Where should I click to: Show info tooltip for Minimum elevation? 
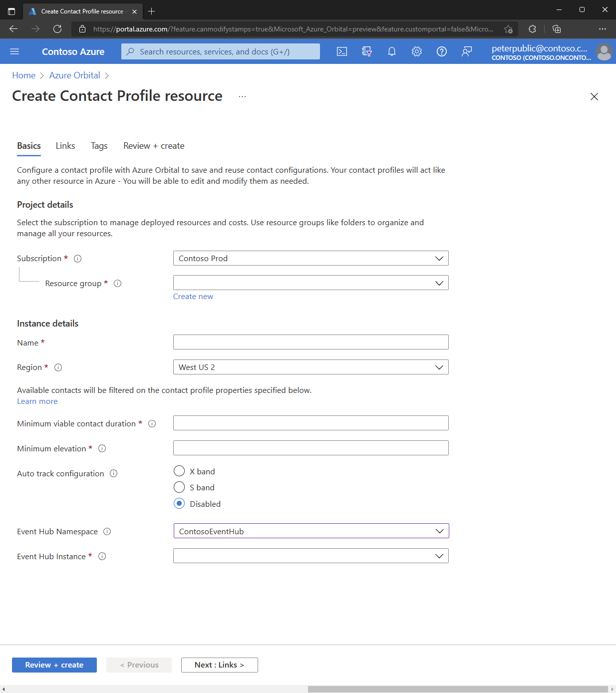102,449
